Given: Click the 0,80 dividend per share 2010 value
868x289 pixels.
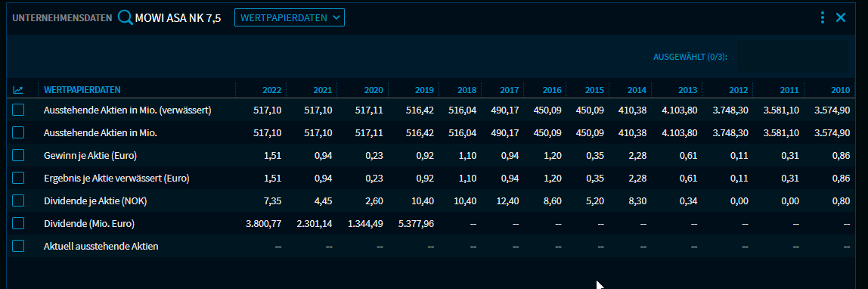Looking at the screenshot, I should click(842, 201).
